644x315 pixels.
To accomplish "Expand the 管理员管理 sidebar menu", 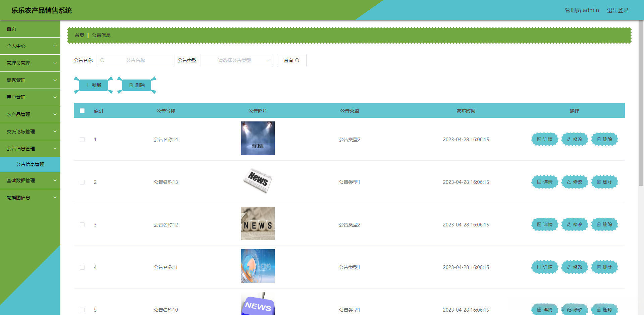I will [30, 63].
